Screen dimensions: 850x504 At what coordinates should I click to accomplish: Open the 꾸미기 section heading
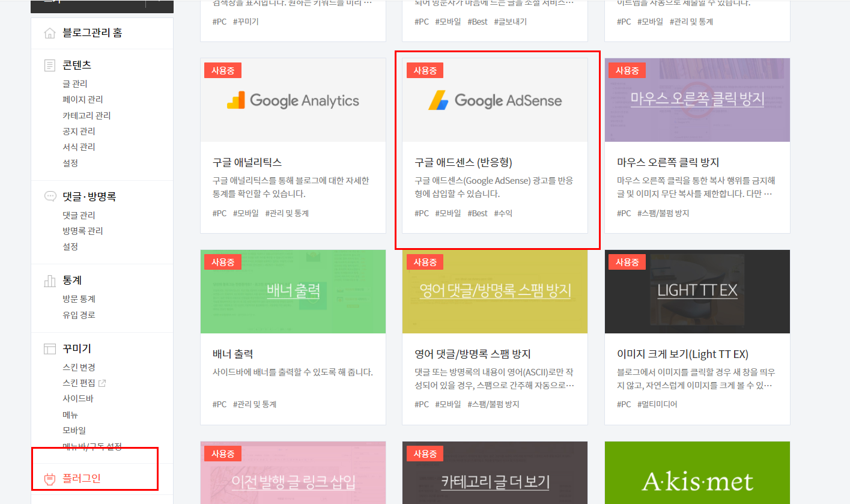[x=77, y=349]
